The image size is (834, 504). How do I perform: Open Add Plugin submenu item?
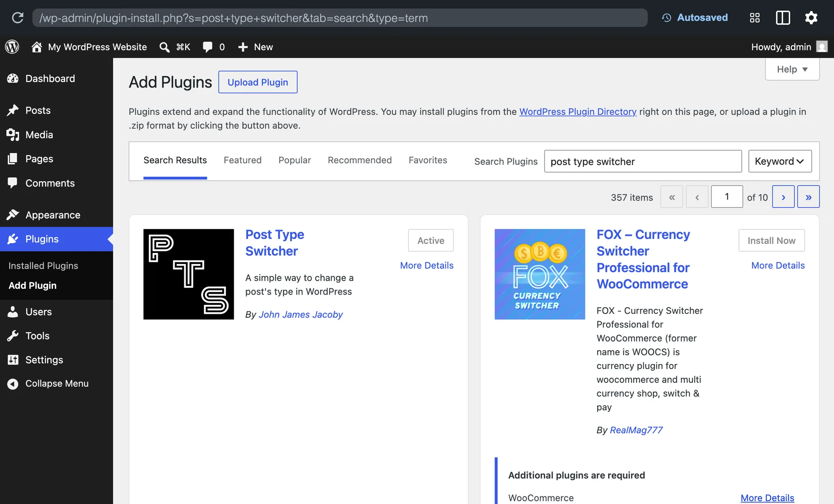click(32, 286)
